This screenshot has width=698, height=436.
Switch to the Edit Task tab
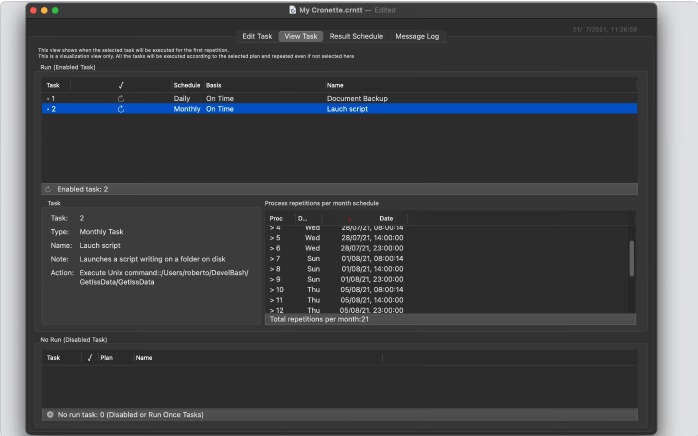point(257,37)
